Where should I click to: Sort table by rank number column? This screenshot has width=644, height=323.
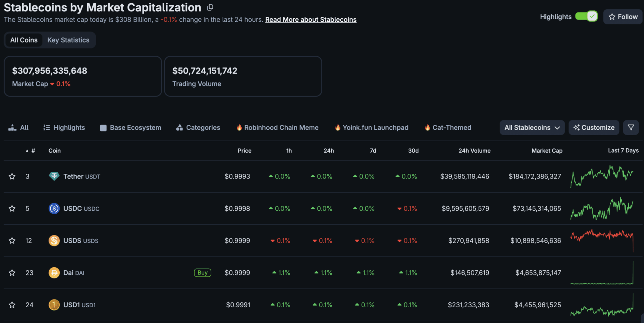[31, 151]
